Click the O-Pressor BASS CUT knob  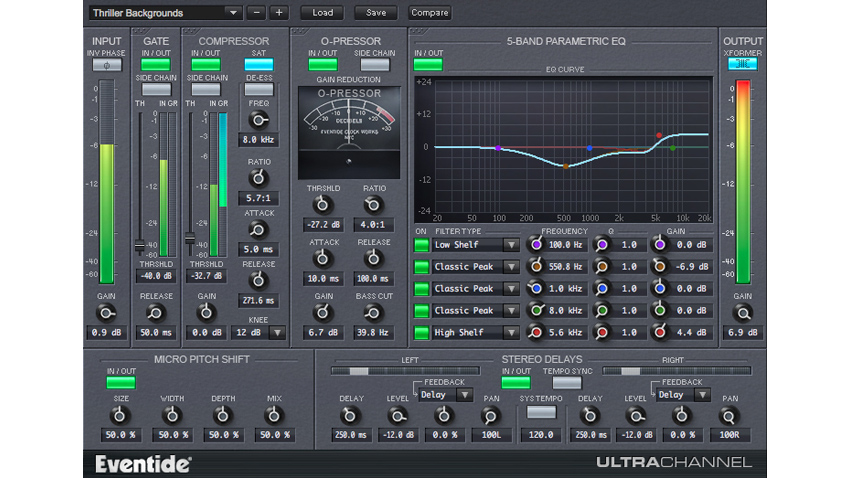pos(373,313)
